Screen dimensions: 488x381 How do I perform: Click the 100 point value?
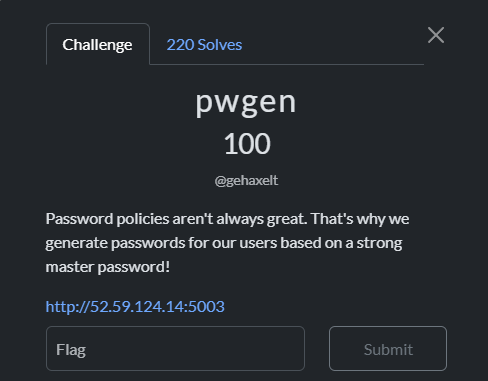[x=247, y=144]
